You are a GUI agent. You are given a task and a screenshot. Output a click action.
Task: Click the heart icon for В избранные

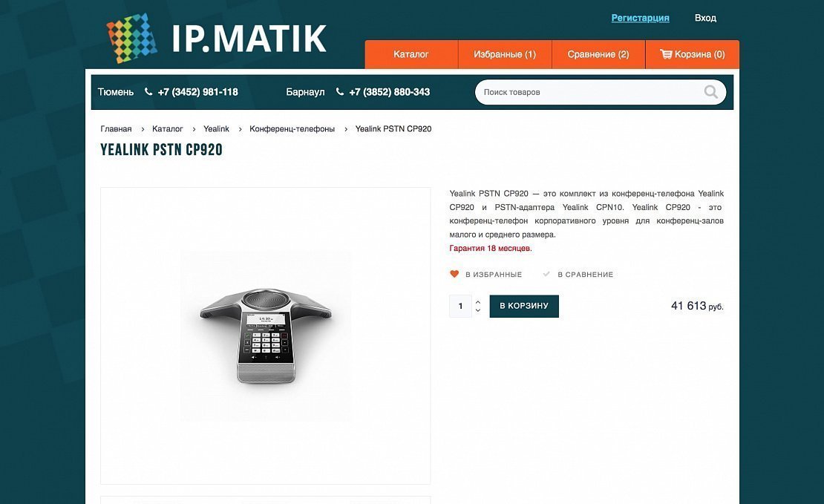pos(454,274)
